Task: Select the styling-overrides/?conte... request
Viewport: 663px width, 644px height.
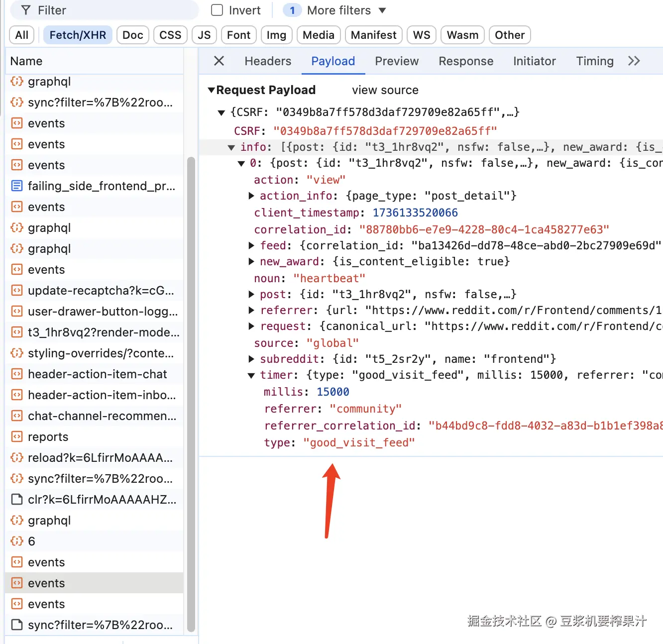Action: pyautogui.click(x=95, y=353)
